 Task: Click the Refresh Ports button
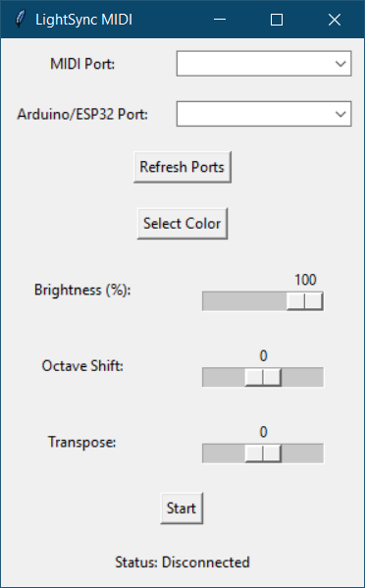pyautogui.click(x=182, y=167)
